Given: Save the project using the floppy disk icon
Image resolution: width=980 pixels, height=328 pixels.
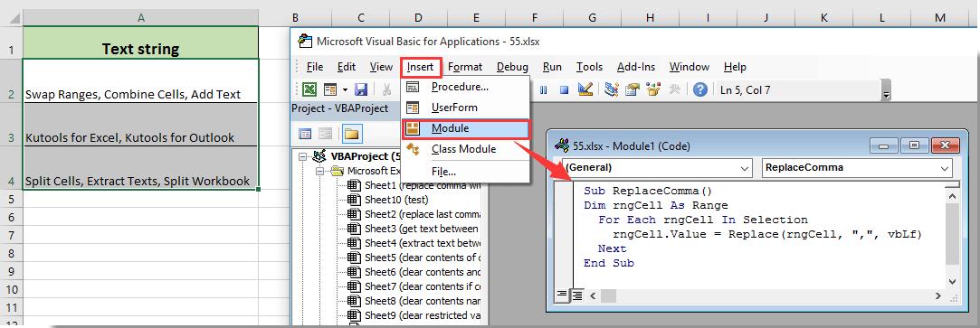Looking at the screenshot, I should [361, 89].
